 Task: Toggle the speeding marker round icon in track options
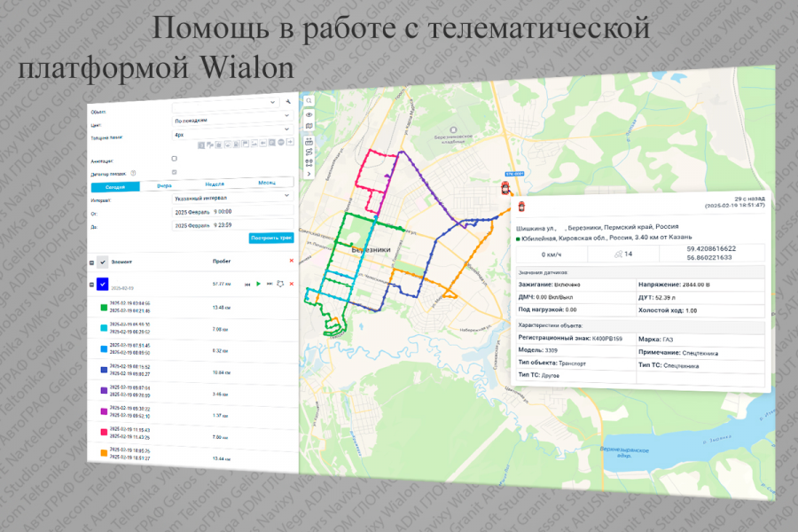tap(281, 143)
